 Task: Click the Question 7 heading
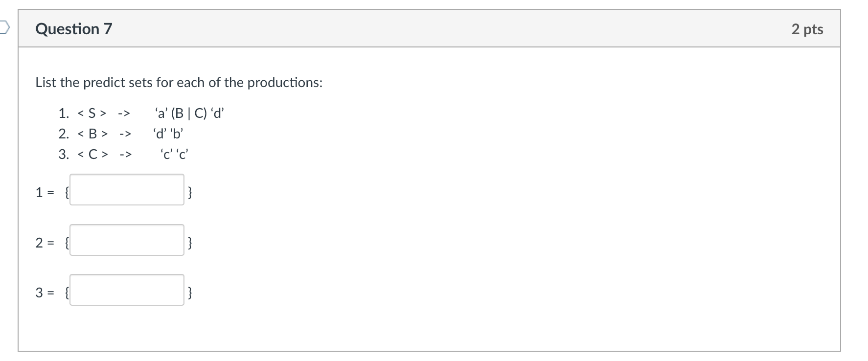click(x=74, y=29)
